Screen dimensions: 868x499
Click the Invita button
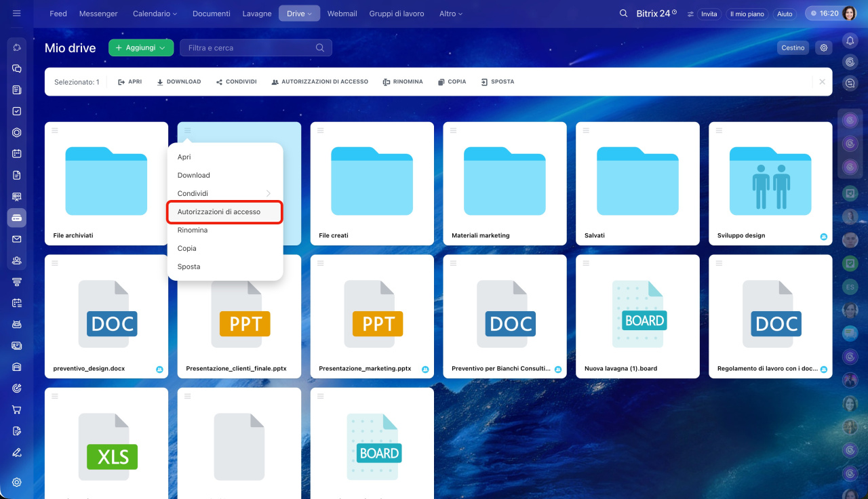pyautogui.click(x=709, y=14)
